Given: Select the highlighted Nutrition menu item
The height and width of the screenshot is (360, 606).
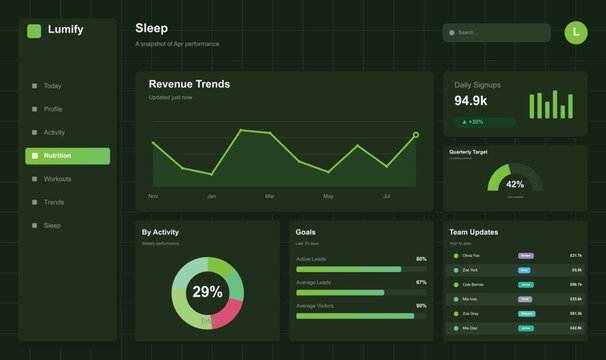Looking at the screenshot, I should (x=68, y=156).
